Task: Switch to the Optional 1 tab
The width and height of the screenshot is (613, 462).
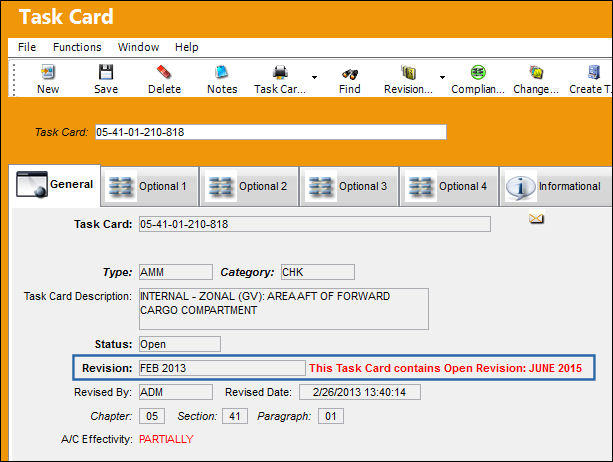Action: [149, 186]
